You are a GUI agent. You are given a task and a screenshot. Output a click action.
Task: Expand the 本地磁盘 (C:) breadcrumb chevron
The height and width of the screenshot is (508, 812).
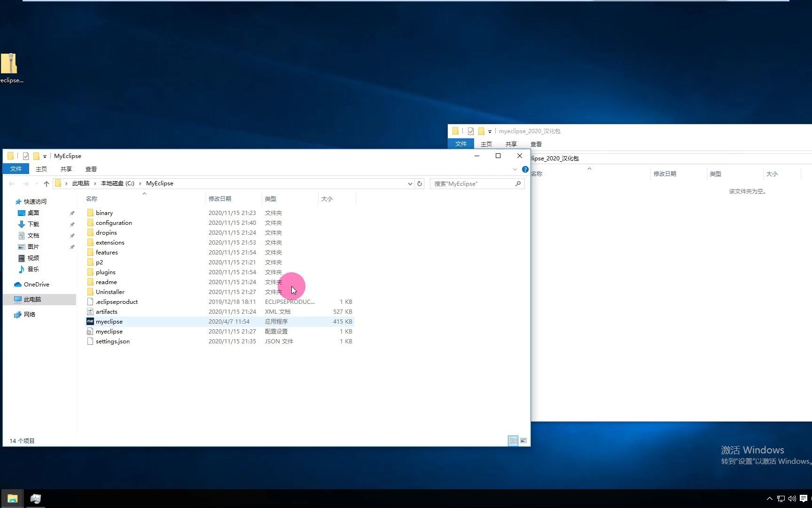click(x=140, y=183)
